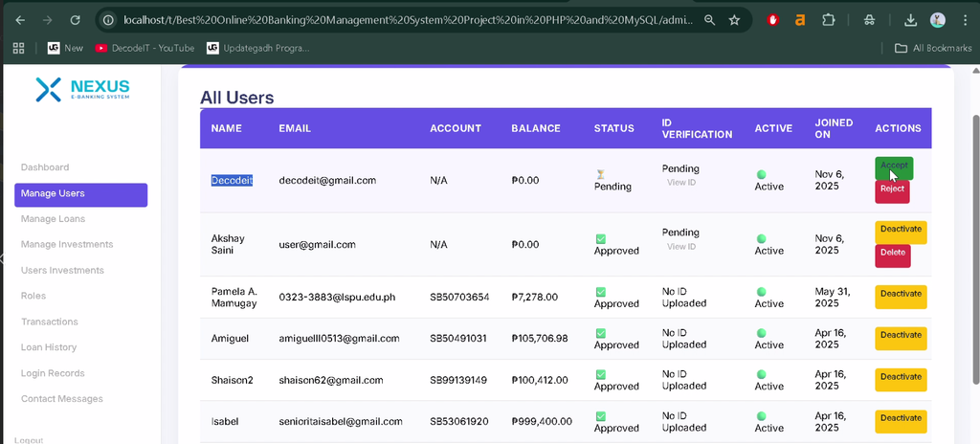This screenshot has height=444, width=980.
Task: Click email senioritaisabel@gmail.com
Action: (341, 421)
